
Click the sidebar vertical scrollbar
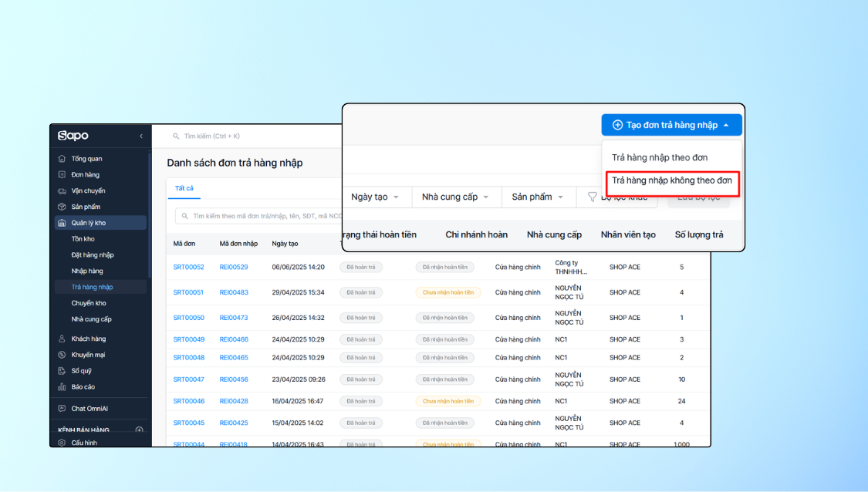pyautogui.click(x=150, y=216)
